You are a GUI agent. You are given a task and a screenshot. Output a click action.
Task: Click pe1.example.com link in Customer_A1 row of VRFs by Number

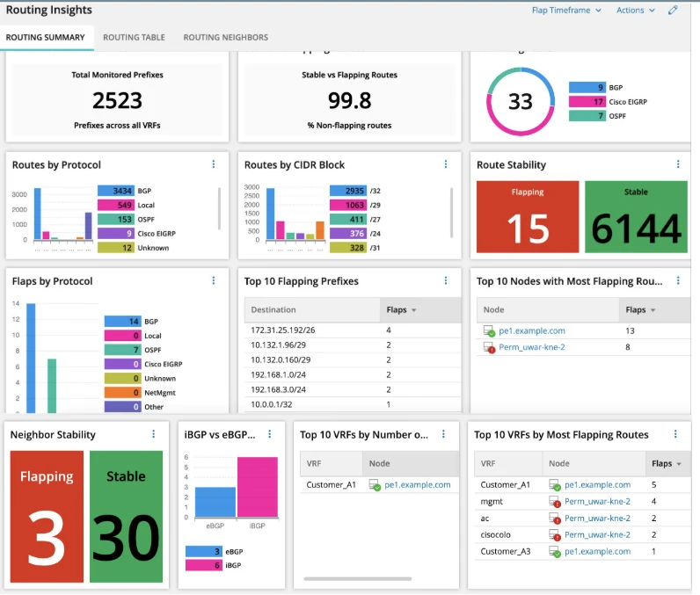point(418,485)
